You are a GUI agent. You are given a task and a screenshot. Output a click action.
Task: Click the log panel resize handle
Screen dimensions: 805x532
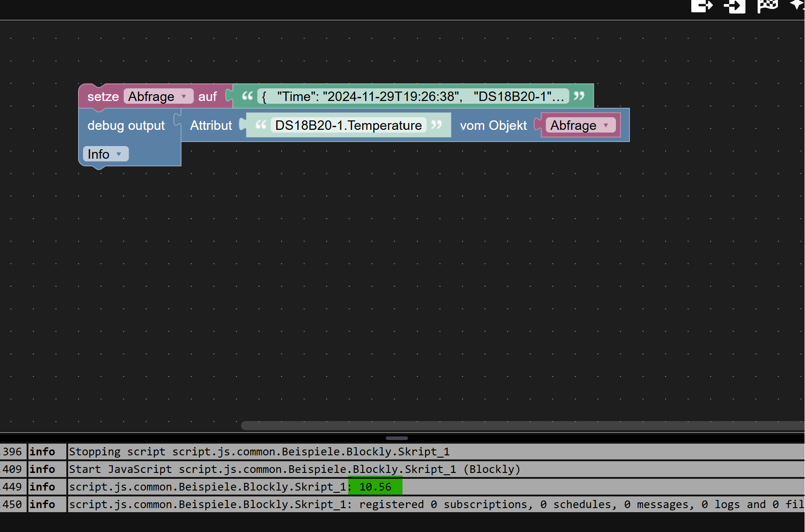coord(397,438)
